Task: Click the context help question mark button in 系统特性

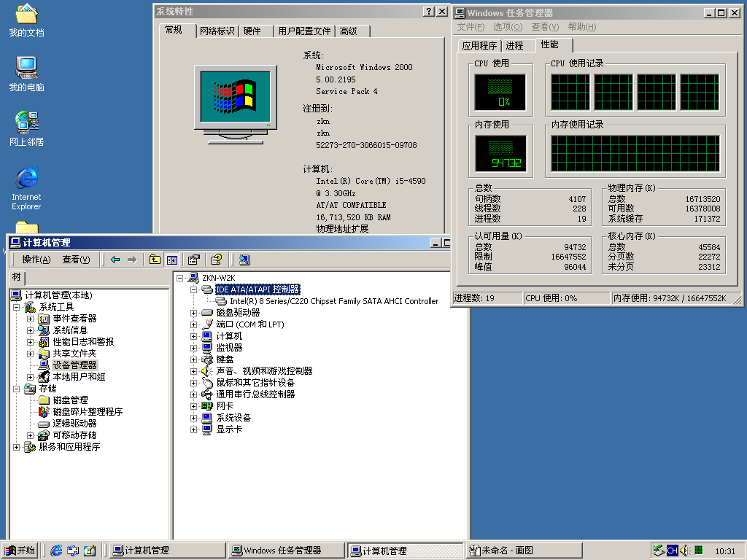Action: pyautogui.click(x=429, y=12)
